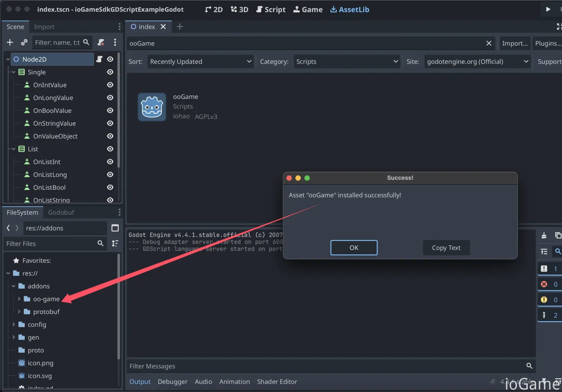The height and width of the screenshot is (392, 562).
Task: Open the Sort dropdown Recently Updated
Action: pyautogui.click(x=200, y=61)
